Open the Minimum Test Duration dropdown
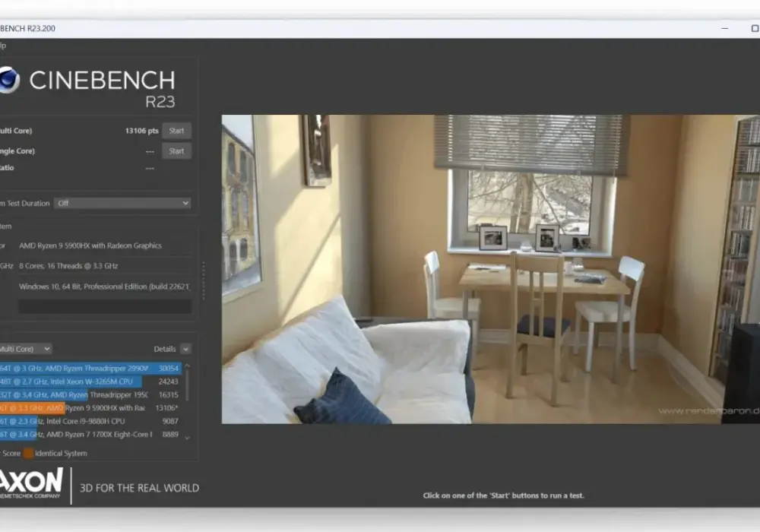 coord(122,204)
